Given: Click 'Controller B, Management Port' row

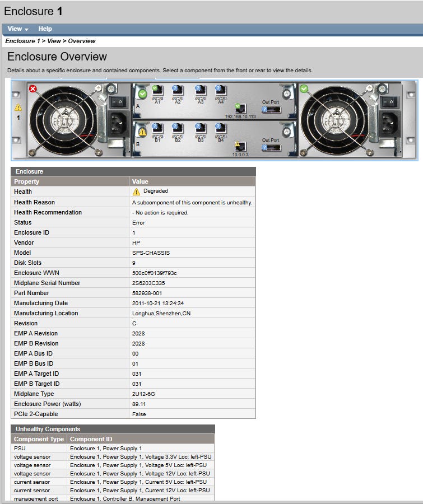Looking at the screenshot, I should click(x=113, y=498).
